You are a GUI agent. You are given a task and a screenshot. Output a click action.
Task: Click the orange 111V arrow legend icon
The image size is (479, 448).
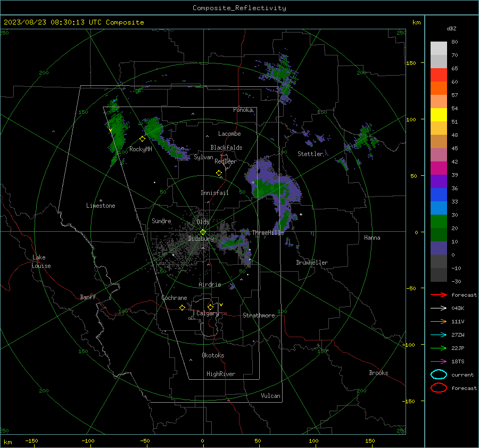coord(439,321)
